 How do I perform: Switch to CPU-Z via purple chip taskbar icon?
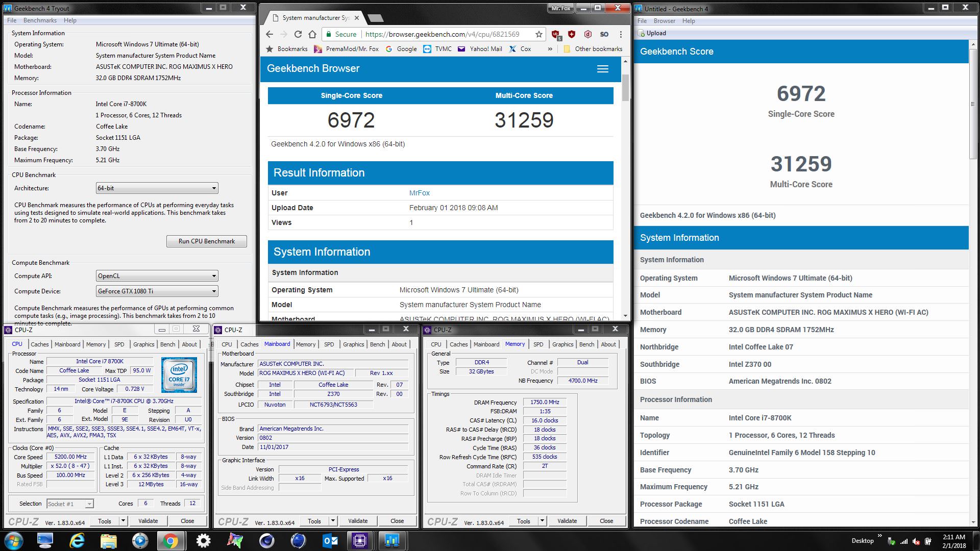click(x=360, y=540)
